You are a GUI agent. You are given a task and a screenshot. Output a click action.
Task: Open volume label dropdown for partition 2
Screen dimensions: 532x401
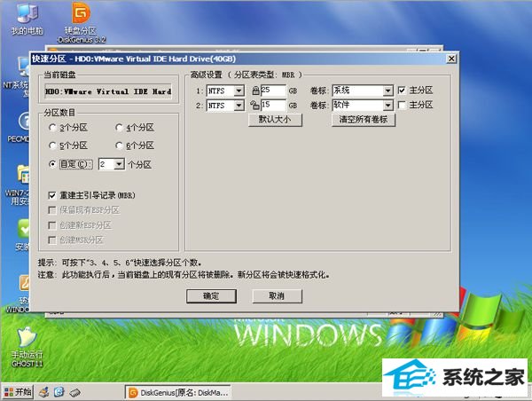click(387, 106)
